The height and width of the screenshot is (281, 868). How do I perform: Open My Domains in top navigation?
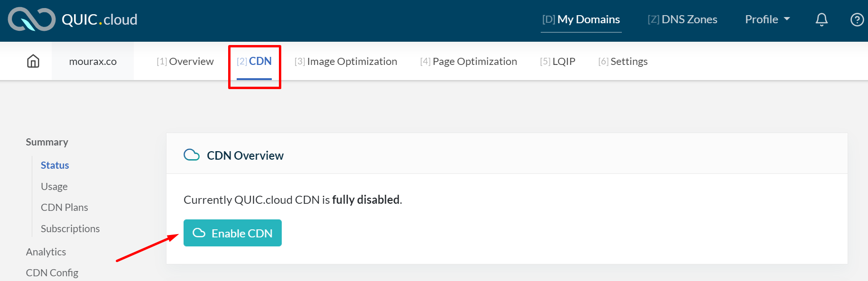pos(581,19)
